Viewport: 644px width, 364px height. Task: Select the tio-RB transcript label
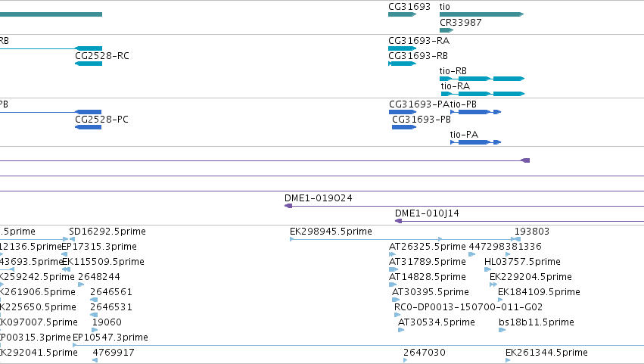[453, 71]
